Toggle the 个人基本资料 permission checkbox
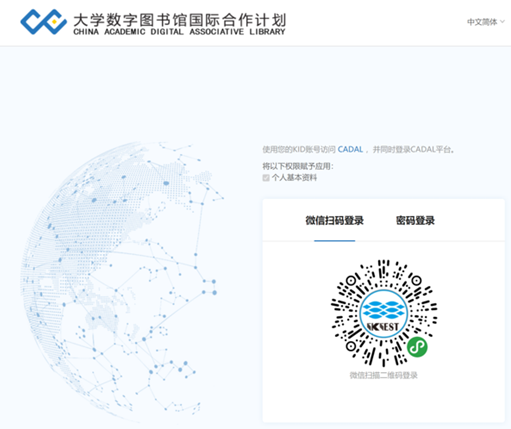Screen dimensions: 511x429 tap(266, 178)
